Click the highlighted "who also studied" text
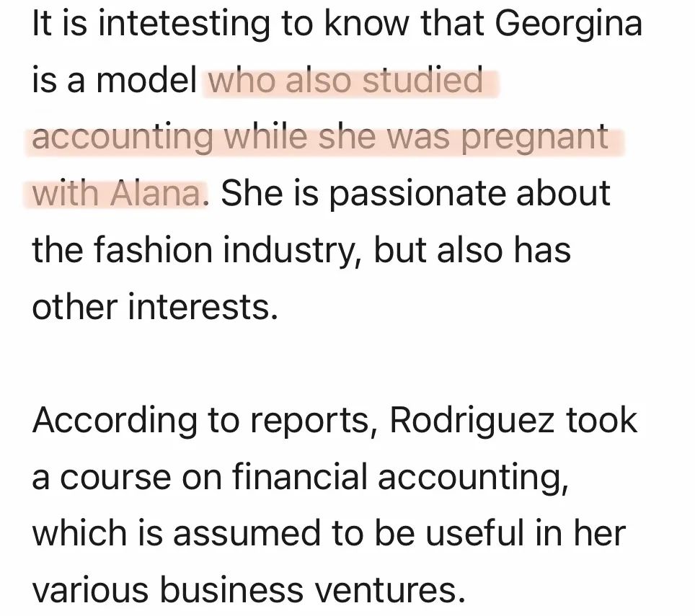 pos(346,81)
